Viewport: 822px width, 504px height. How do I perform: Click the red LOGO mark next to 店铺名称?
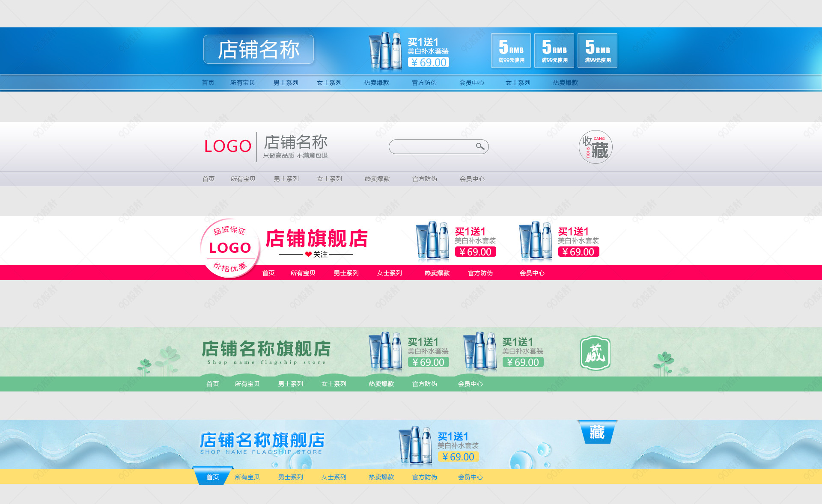pos(227,146)
